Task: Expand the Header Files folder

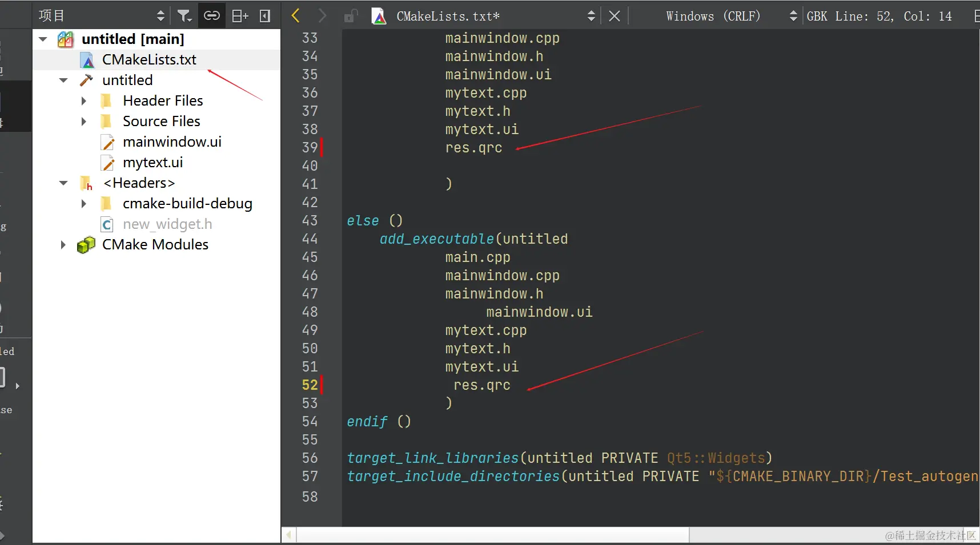Action: click(84, 101)
